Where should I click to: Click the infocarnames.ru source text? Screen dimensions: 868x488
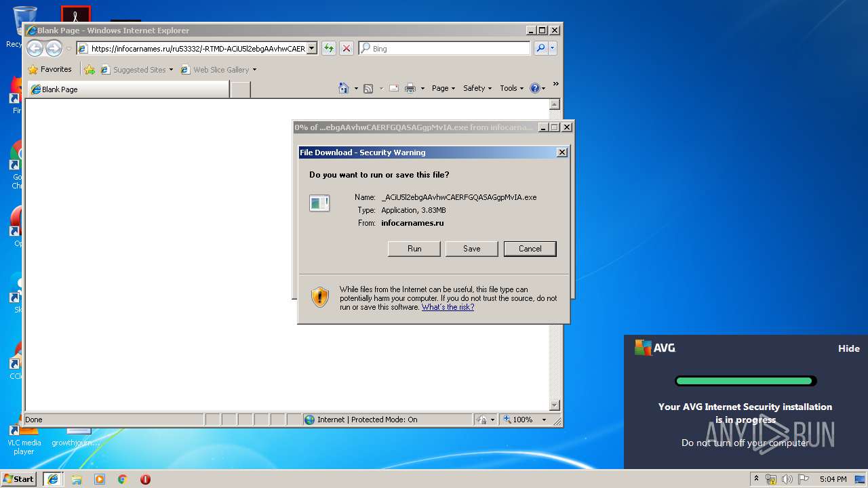pos(412,223)
